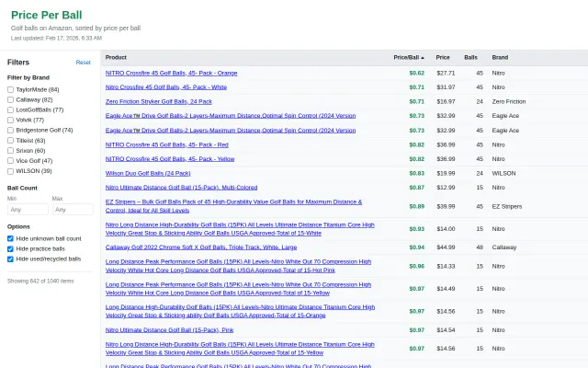Image resolution: width=588 pixels, height=368 pixels.
Task: Sort by the Brand column header
Action: (x=500, y=57)
